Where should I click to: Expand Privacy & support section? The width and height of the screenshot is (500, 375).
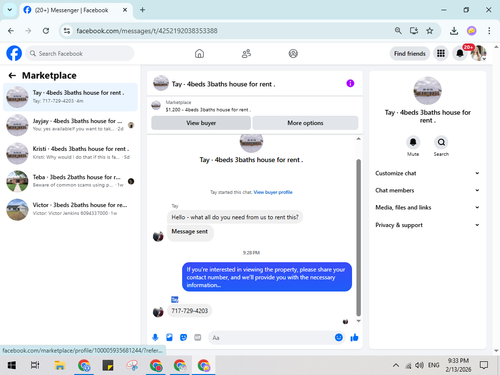[427, 225]
